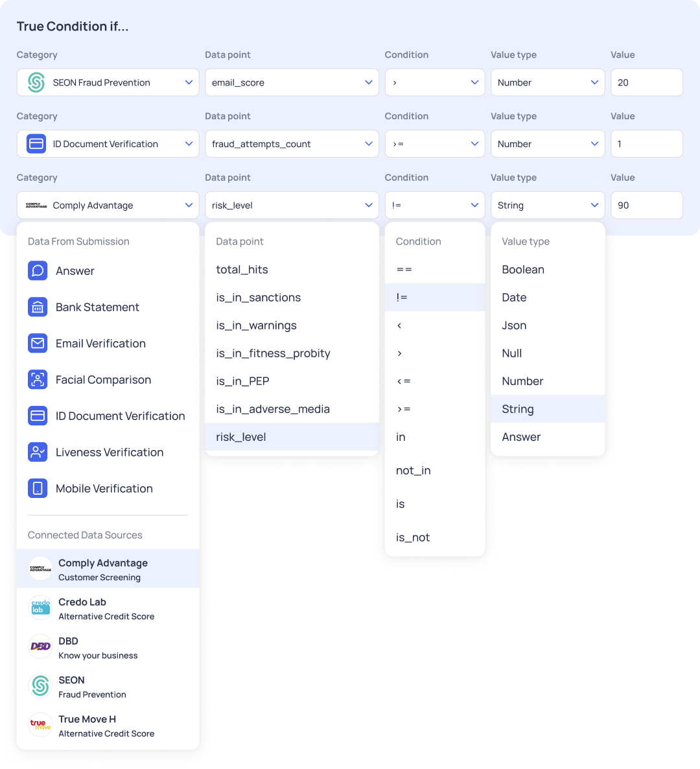Select the Liveness Verification icon

tap(38, 452)
